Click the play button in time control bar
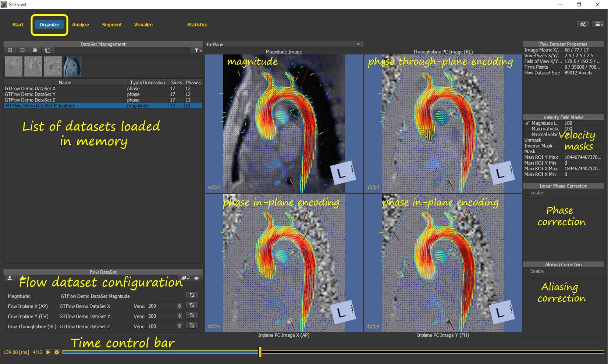 tap(48, 352)
